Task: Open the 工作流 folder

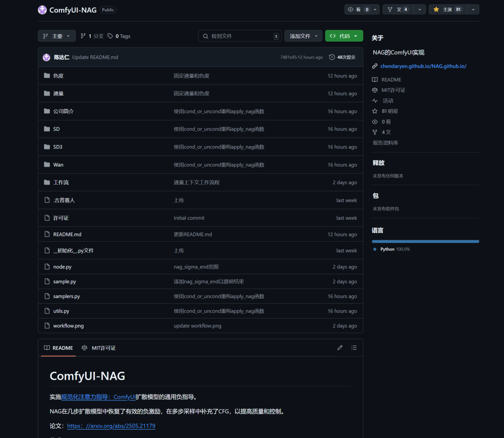Action: (x=61, y=182)
